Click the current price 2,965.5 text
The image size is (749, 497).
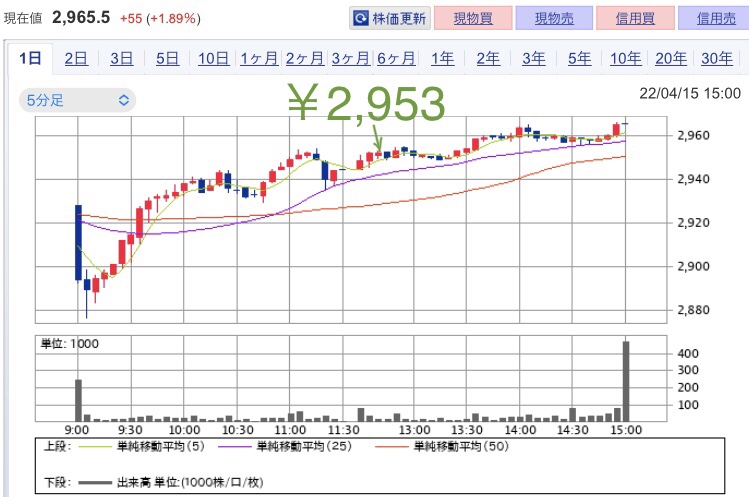[x=81, y=18]
